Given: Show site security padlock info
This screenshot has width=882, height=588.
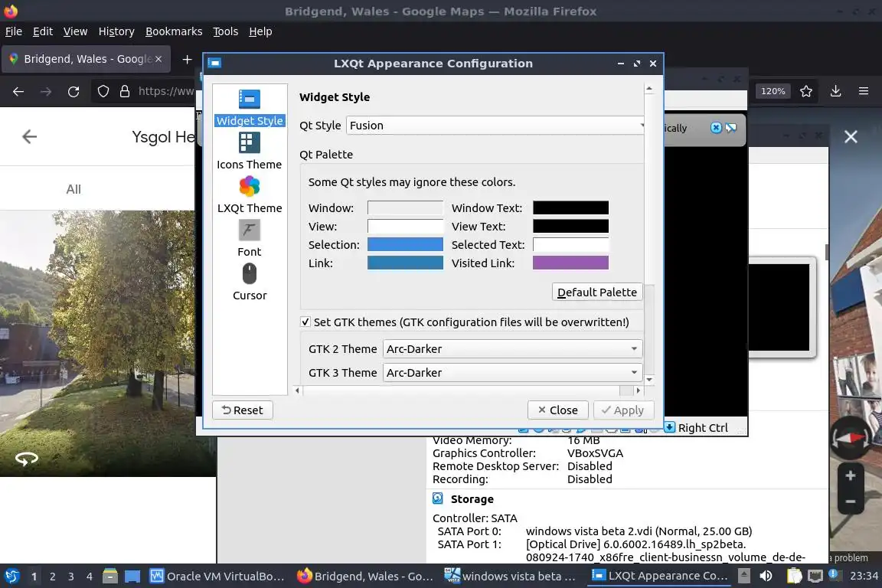Looking at the screenshot, I should pos(125,91).
